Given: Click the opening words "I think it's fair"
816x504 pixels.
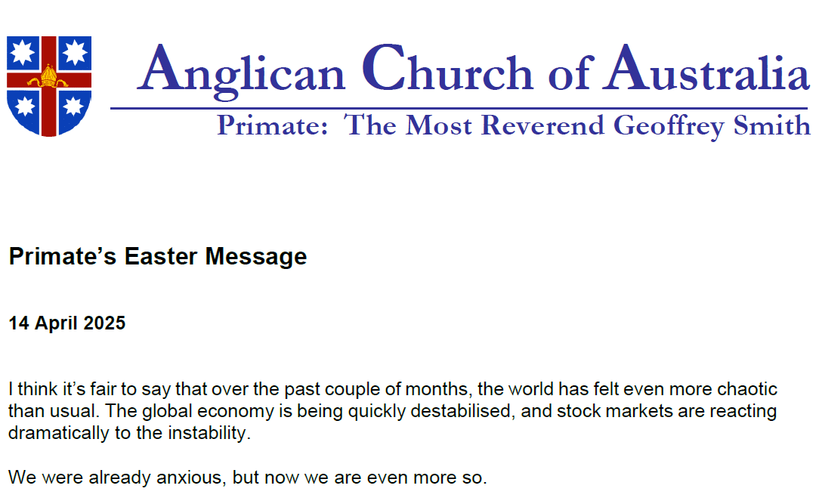Looking at the screenshot, I should click(62, 391).
